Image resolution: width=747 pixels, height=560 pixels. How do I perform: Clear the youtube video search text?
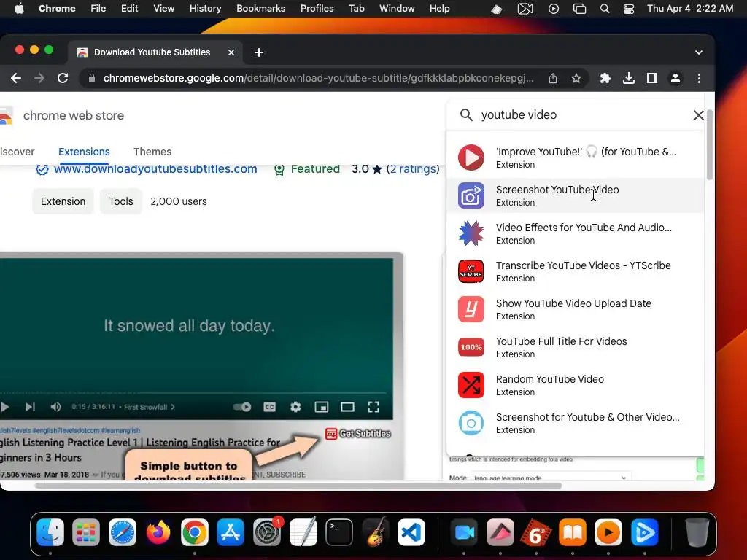(698, 114)
